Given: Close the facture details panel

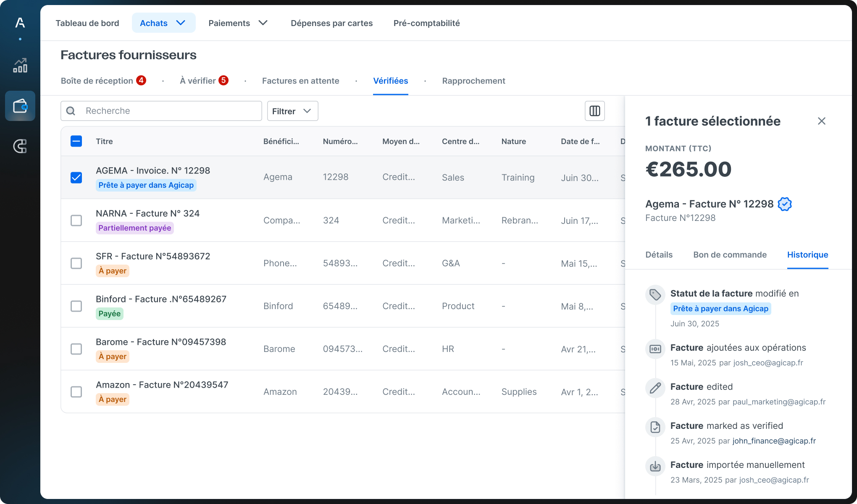Looking at the screenshot, I should coord(822,121).
